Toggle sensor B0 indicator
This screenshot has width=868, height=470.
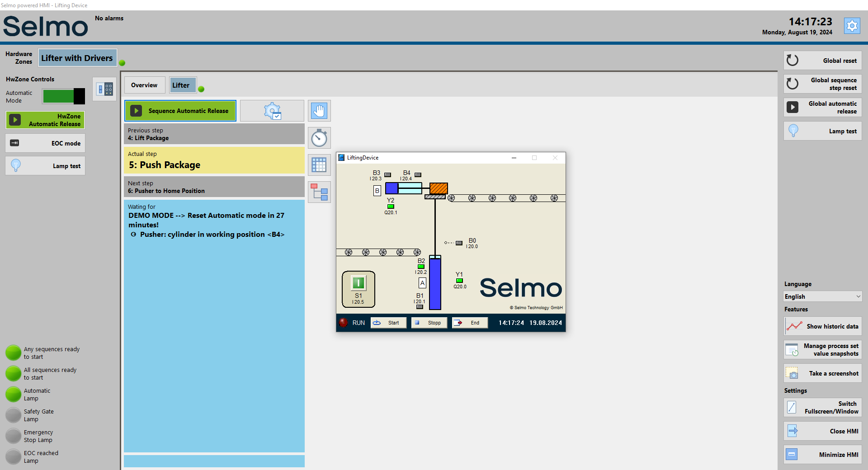click(459, 243)
